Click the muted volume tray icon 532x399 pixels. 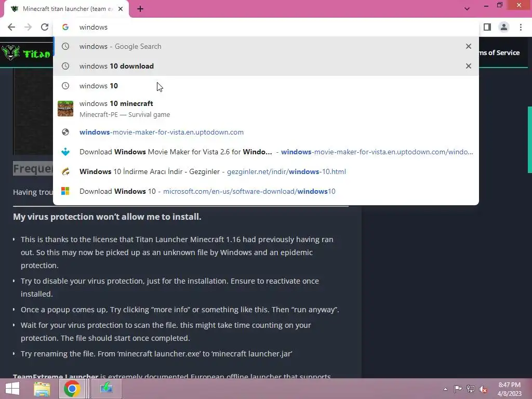click(x=483, y=389)
